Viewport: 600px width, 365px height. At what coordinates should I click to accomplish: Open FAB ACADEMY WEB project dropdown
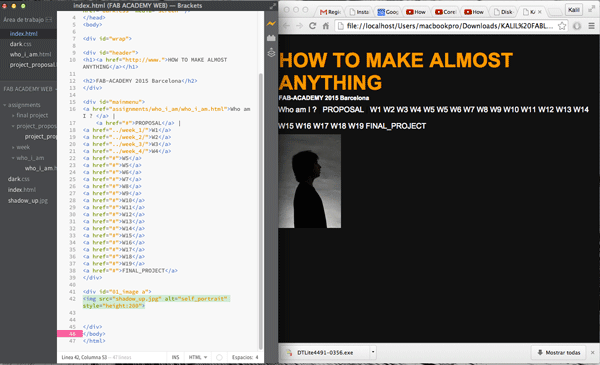click(29, 89)
